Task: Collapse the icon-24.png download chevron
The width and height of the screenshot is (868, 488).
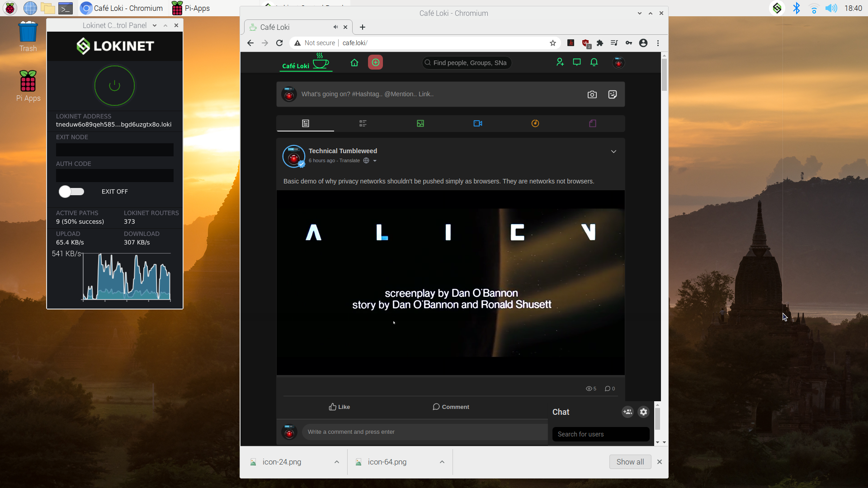Action: tap(337, 462)
